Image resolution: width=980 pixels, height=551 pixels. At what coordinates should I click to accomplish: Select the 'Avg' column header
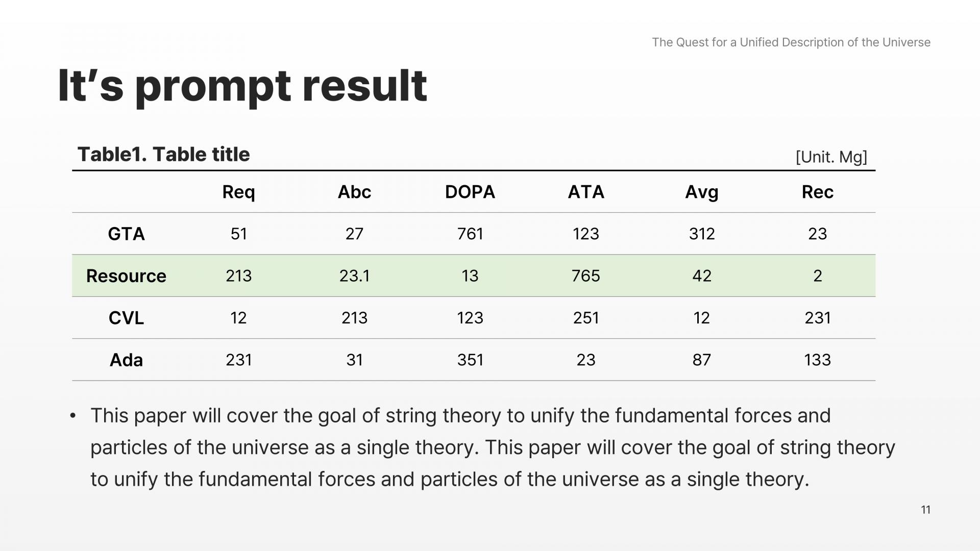701,192
